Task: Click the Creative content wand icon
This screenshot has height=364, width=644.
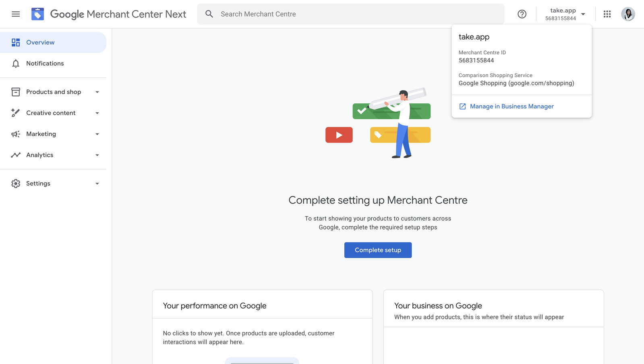Action: point(16,113)
